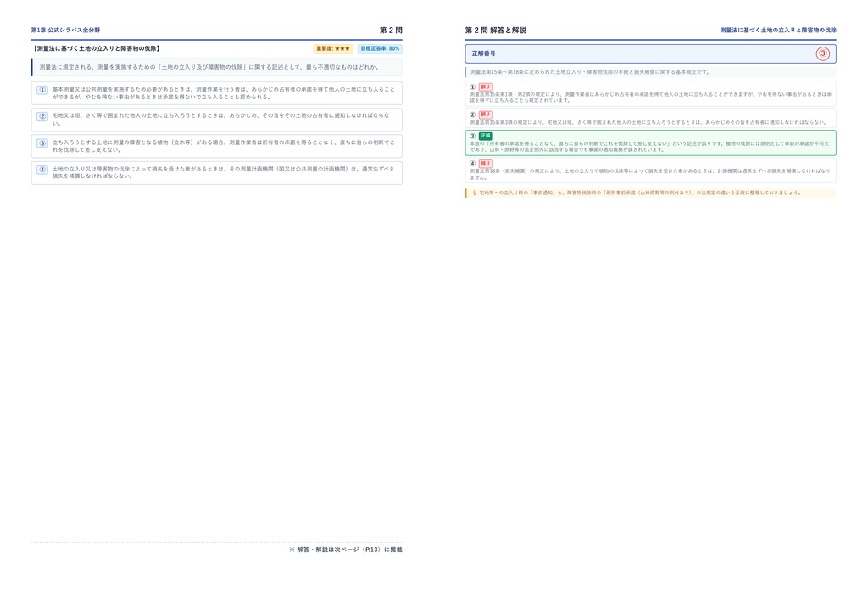
Task: Click the ② number badge of the second question option
Action: click(x=42, y=116)
